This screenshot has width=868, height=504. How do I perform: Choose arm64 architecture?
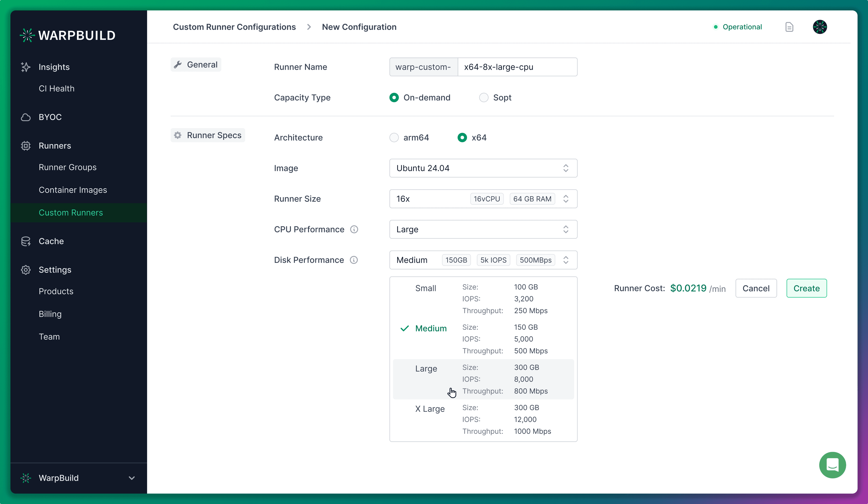(x=394, y=137)
